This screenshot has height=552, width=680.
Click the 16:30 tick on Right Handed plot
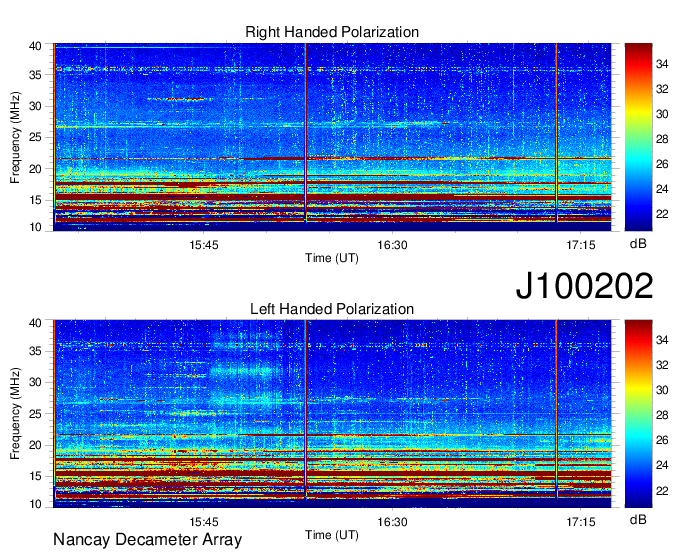[x=392, y=245]
